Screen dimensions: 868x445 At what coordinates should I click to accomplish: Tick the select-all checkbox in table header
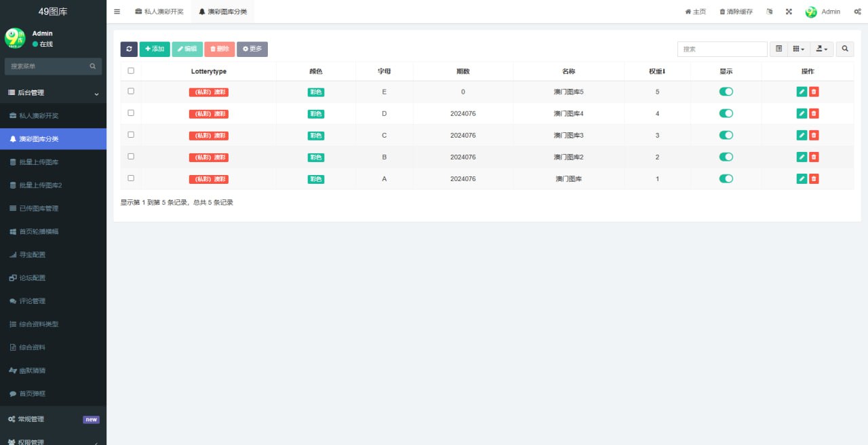coord(131,71)
